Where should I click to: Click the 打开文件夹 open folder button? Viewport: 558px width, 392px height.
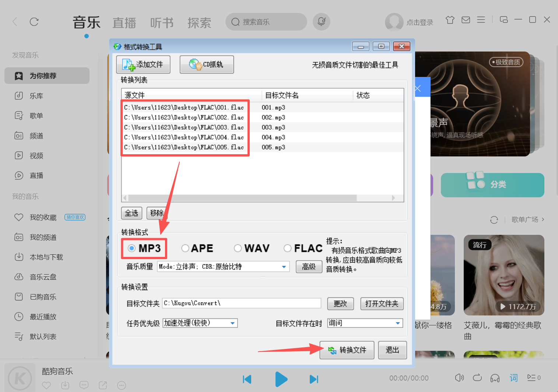[x=382, y=303]
